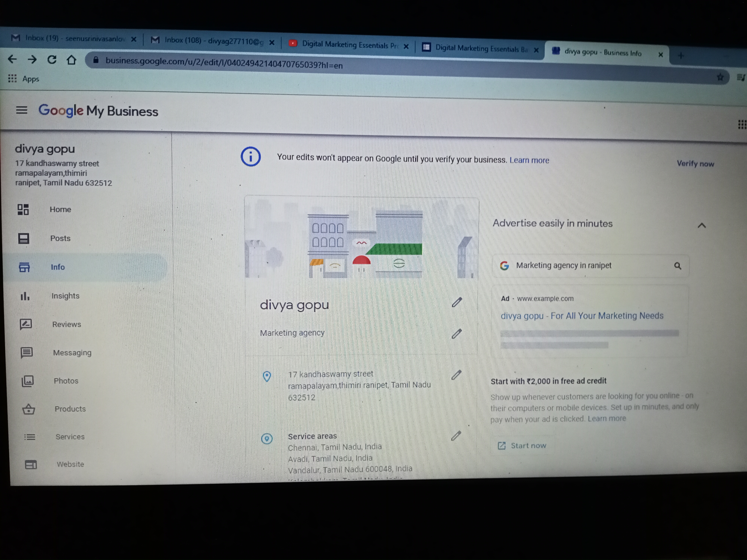
Task: Select Photos from the left navigation
Action: (x=66, y=381)
